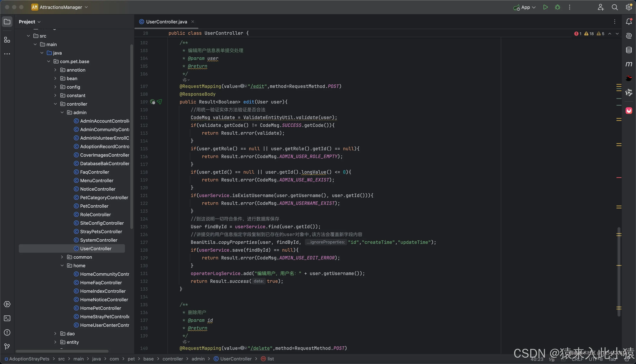Collapse the com.pet.base package
636x364 pixels.
tap(49, 61)
